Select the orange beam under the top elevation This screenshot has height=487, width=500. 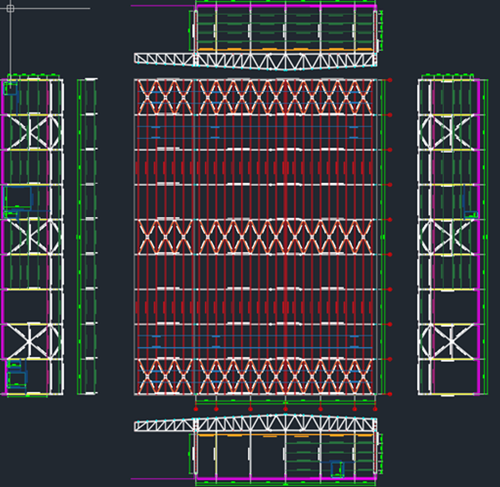pyautogui.click(x=286, y=50)
